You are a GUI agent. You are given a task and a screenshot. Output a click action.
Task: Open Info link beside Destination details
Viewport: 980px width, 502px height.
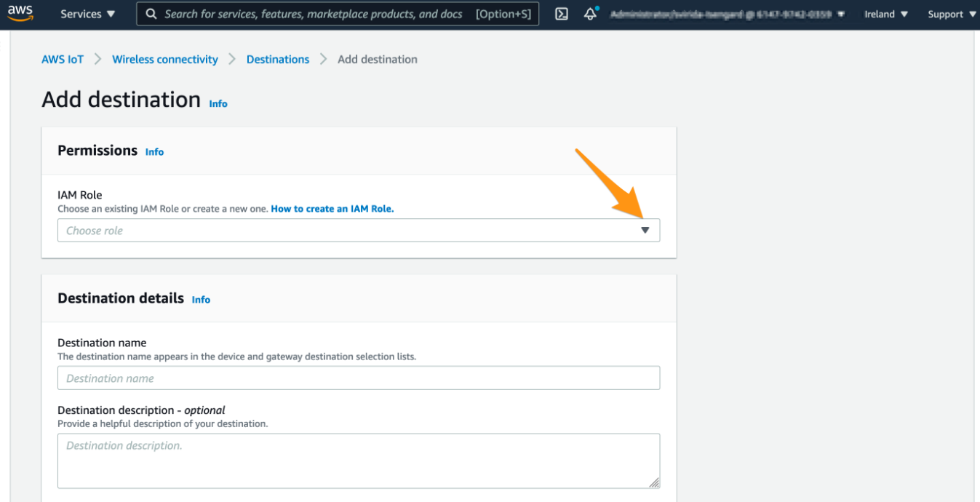[x=201, y=300]
